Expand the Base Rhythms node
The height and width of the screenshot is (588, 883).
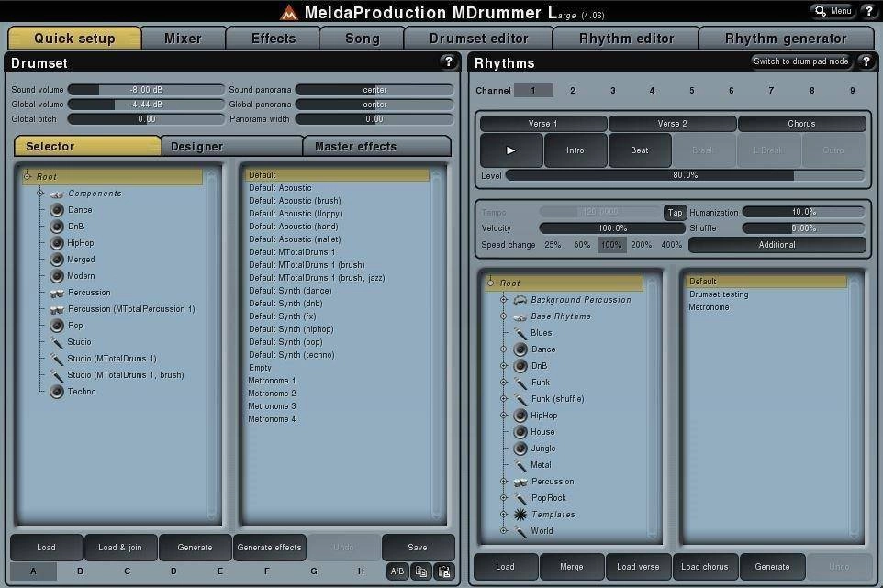click(504, 316)
